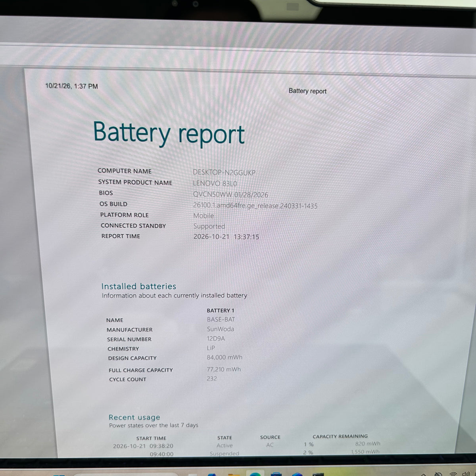This screenshot has height=476, width=476.
Task: Click the OS build value starting 26100.1
Action: pos(255,206)
